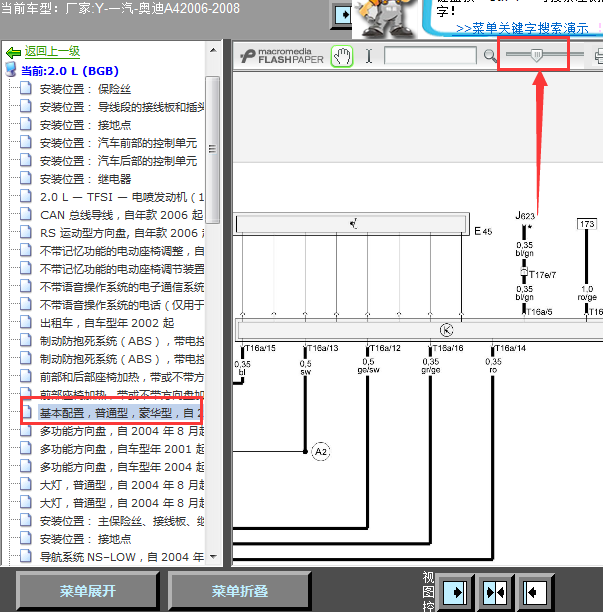
Task: Open 安装位置: 继电器 entry
Action: pos(85,179)
